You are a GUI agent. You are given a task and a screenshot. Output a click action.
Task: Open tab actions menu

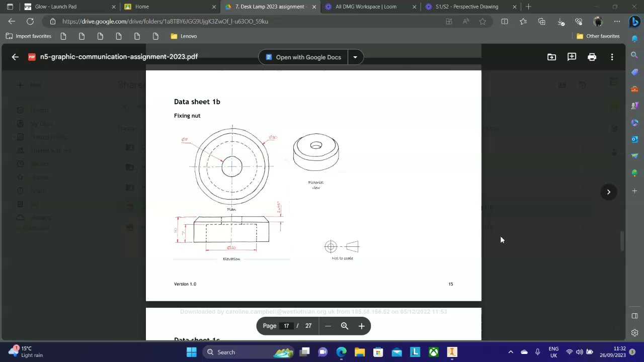click(x=10, y=7)
